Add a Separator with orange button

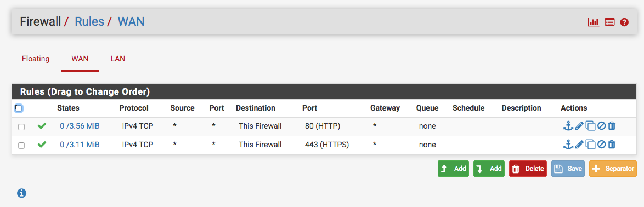click(613, 169)
